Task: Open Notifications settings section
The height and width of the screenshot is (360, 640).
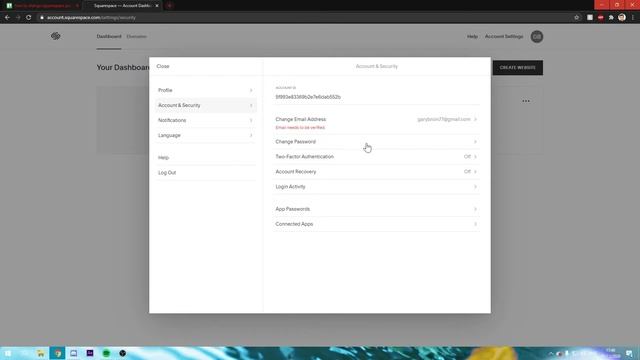Action: (x=205, y=120)
